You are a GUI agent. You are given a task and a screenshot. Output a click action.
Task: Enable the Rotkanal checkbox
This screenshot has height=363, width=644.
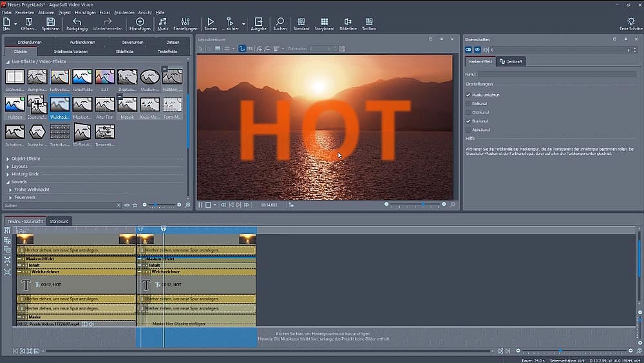pyautogui.click(x=468, y=103)
